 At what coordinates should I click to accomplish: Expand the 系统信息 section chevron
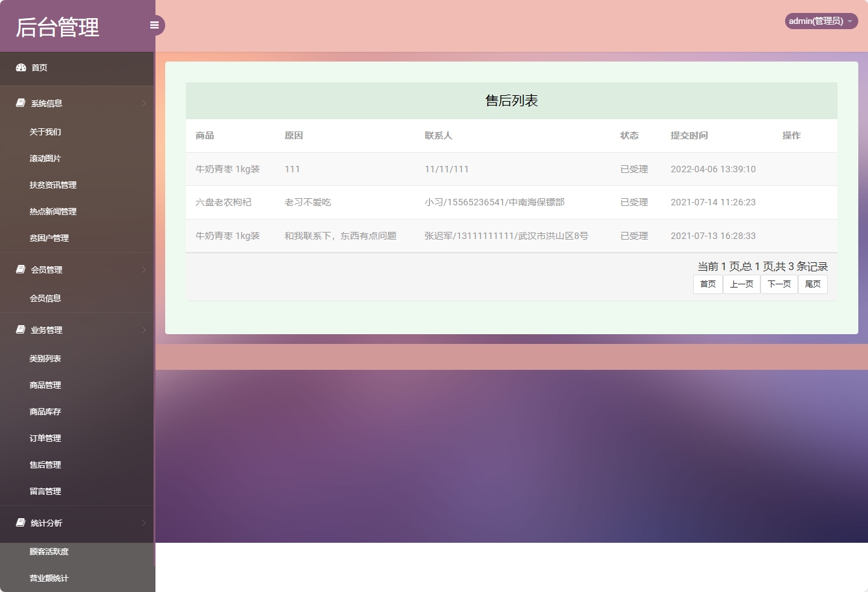tap(144, 103)
